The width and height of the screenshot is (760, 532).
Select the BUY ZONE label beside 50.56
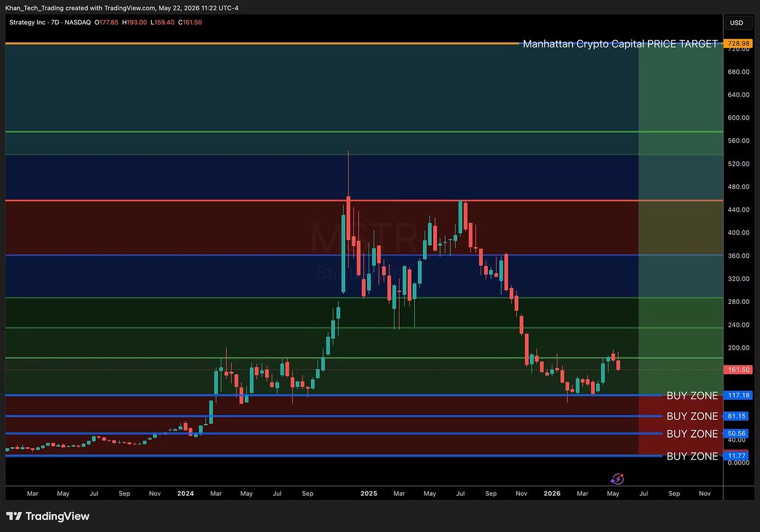coord(692,434)
